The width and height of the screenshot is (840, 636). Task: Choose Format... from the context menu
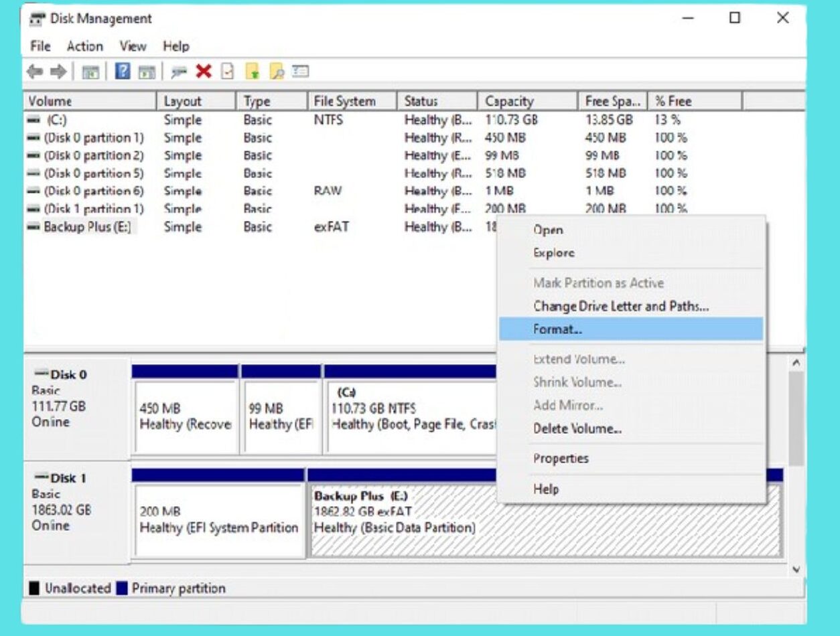[x=558, y=329]
